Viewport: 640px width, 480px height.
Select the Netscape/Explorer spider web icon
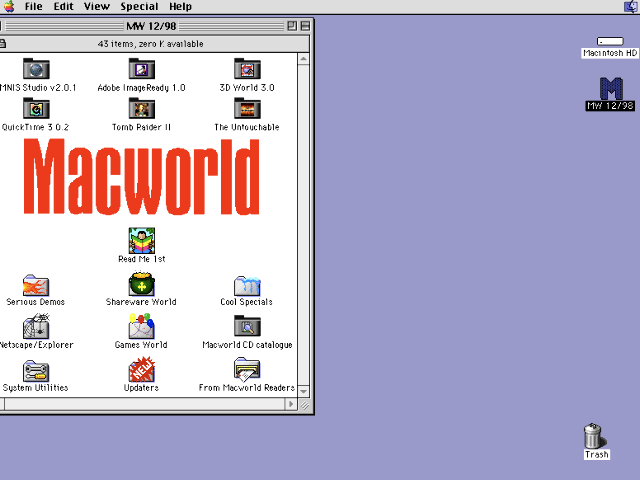tap(36, 326)
